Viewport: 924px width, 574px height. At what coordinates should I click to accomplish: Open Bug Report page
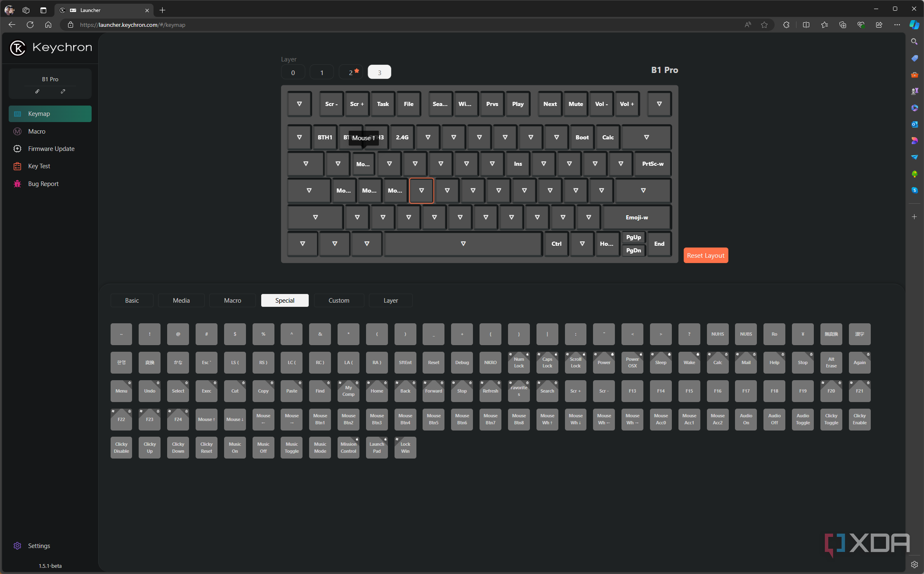[x=43, y=184]
